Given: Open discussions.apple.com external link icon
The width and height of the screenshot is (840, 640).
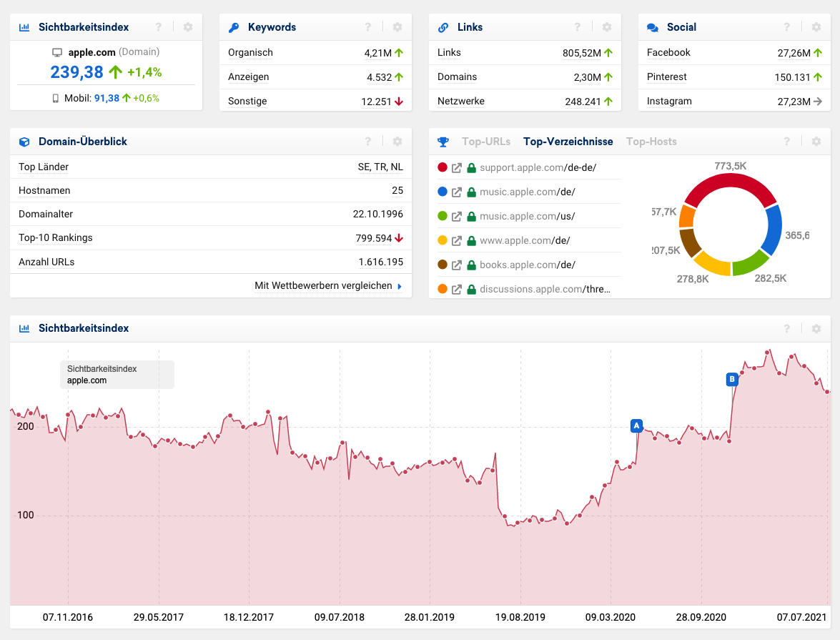Looking at the screenshot, I should pos(456,290).
